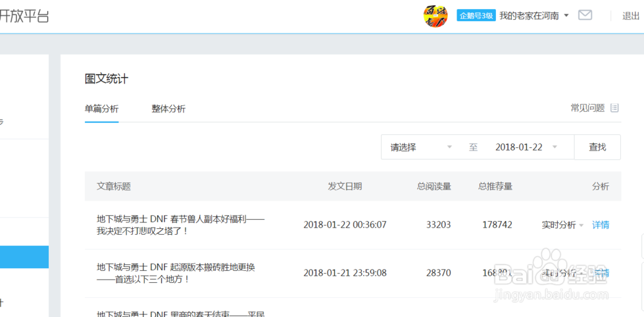The width and height of the screenshot is (644, 317).
Task: Select the highlighted blue sidebar menu item
Action: tap(24, 257)
